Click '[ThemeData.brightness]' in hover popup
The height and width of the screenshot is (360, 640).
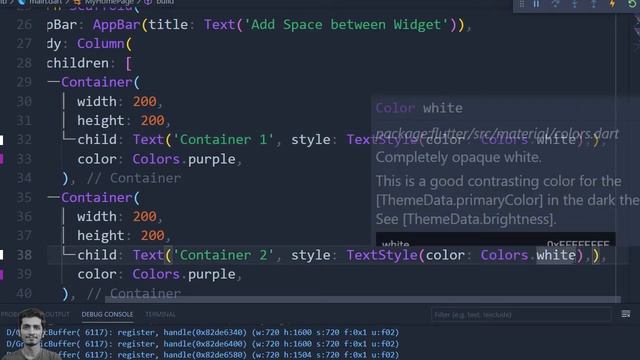(479, 219)
